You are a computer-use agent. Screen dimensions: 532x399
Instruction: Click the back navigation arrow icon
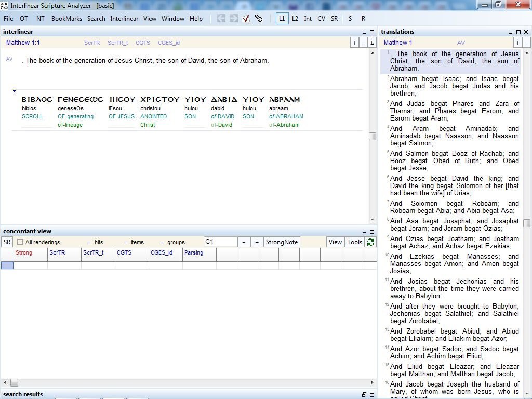click(221, 18)
